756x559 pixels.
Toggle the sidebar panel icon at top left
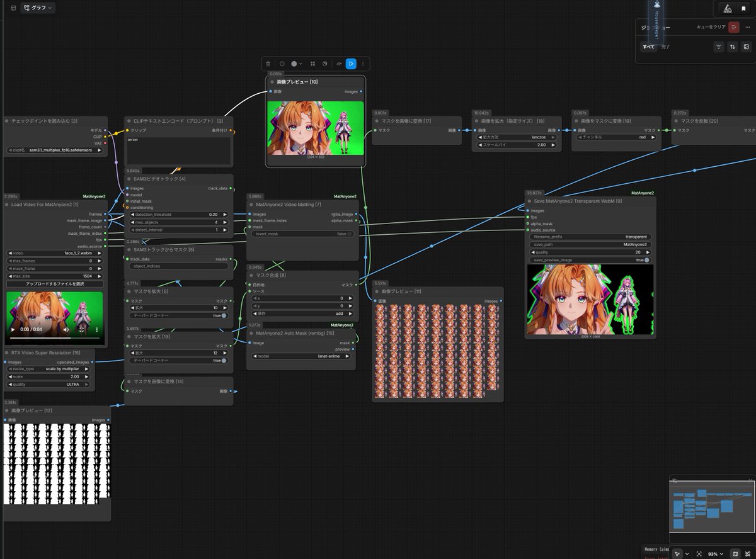[13, 8]
